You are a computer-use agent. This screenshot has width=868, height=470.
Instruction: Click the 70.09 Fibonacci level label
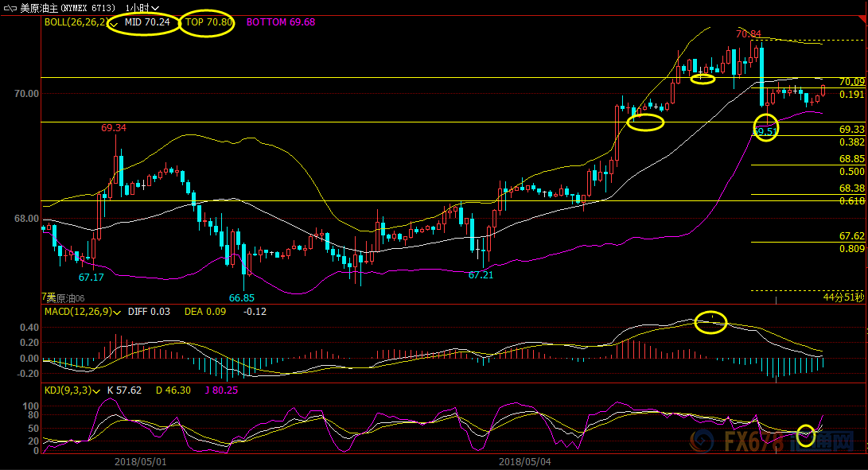[852, 82]
